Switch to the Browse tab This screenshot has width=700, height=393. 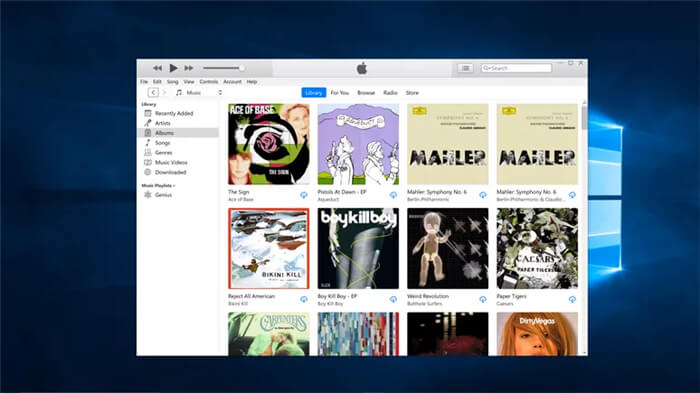coord(366,92)
